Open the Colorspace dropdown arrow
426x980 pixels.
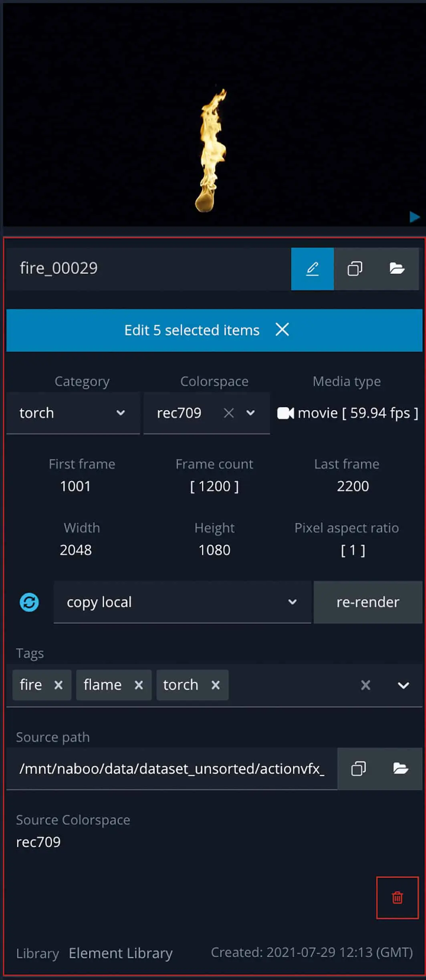coord(251,413)
